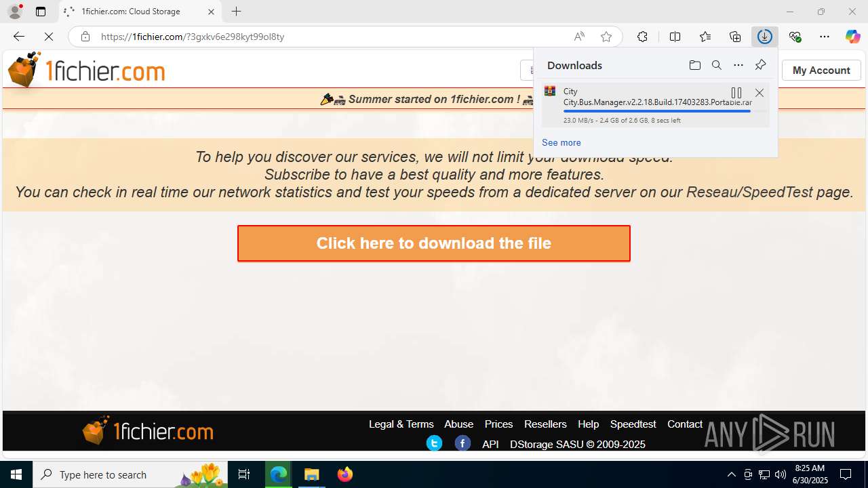
Task: Click the 1fichier.com header logo
Action: (86, 70)
